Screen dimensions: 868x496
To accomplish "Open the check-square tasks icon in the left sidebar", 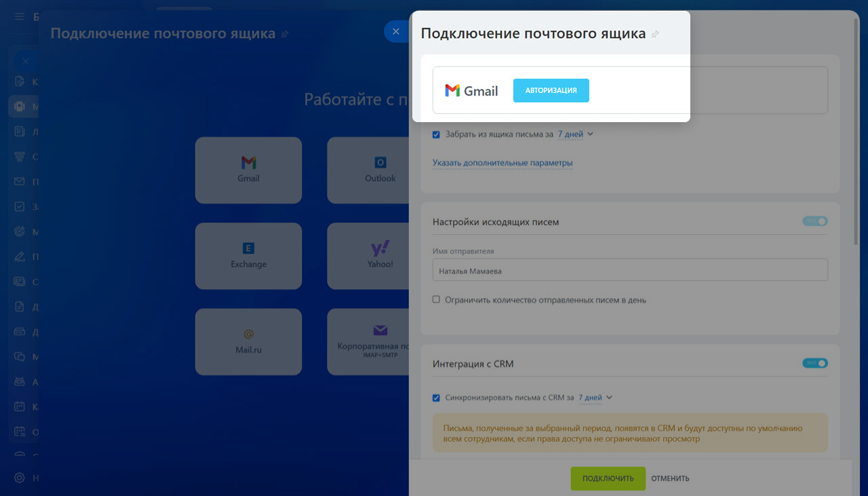I will click(x=20, y=206).
